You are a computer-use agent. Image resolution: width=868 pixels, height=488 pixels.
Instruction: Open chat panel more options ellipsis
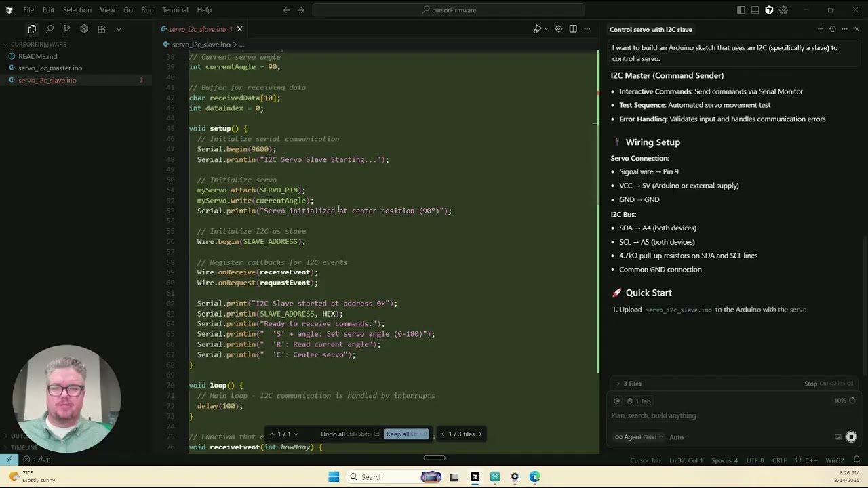844,29
